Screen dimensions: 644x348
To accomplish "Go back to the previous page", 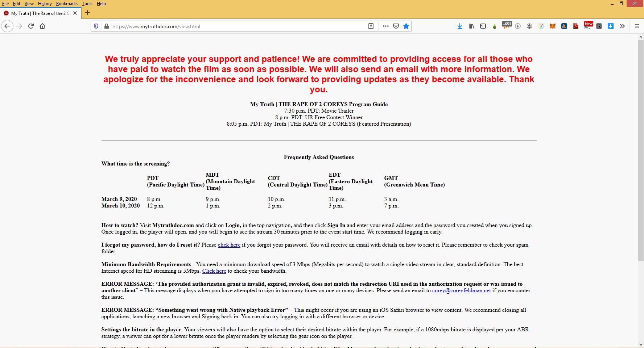I will tap(7, 26).
